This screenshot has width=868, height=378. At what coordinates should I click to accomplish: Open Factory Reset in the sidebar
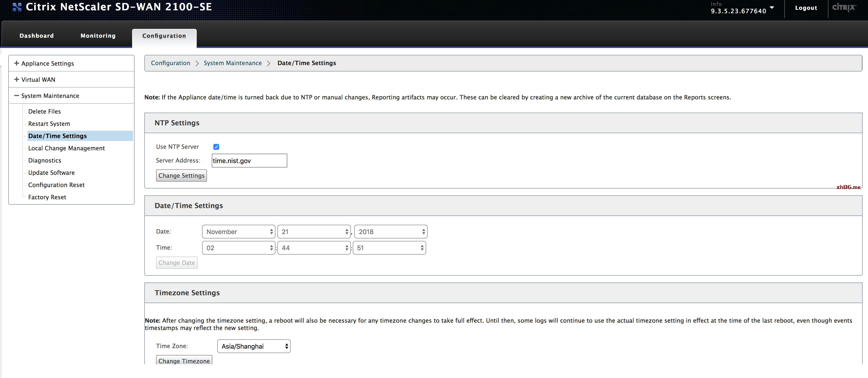pyautogui.click(x=47, y=197)
